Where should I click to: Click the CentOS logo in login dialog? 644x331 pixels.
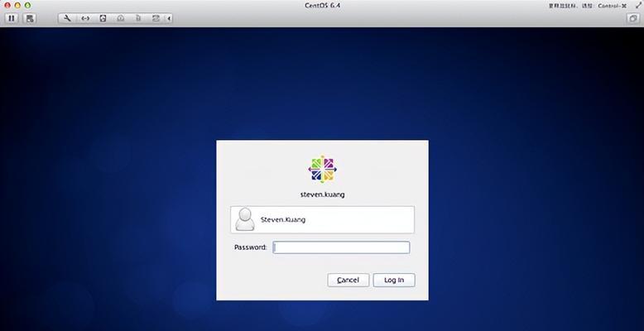point(322,169)
